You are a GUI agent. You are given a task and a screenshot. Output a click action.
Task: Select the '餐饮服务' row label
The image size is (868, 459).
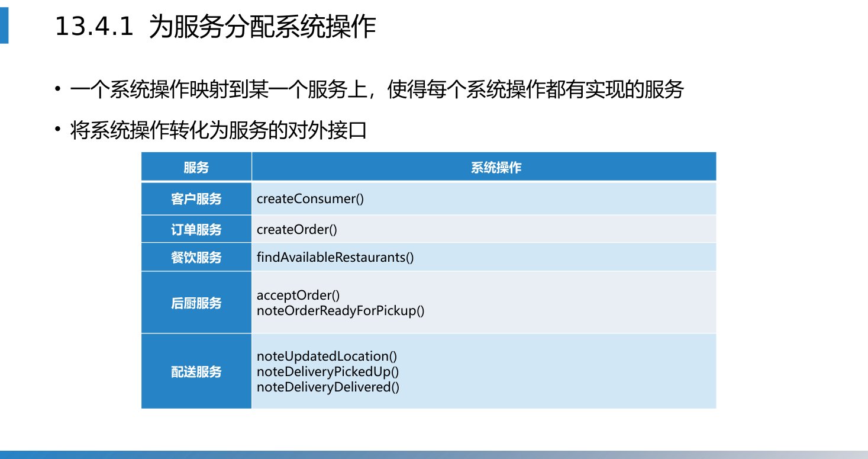click(196, 257)
